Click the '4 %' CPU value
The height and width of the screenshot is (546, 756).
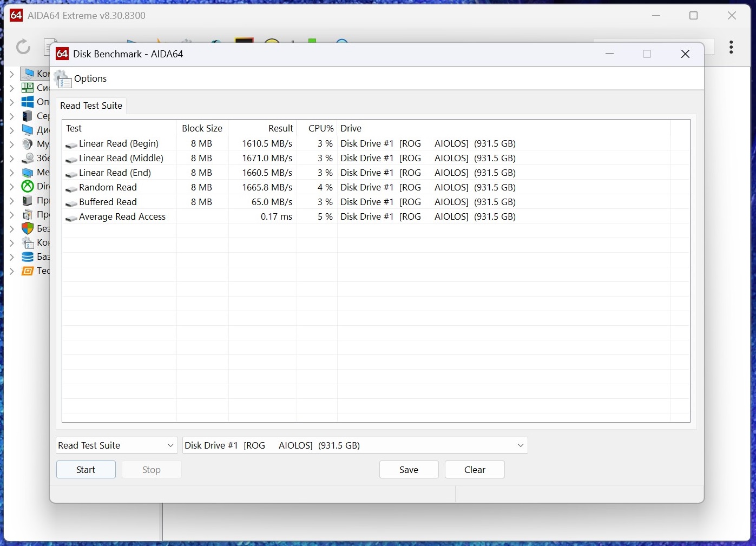(x=325, y=187)
